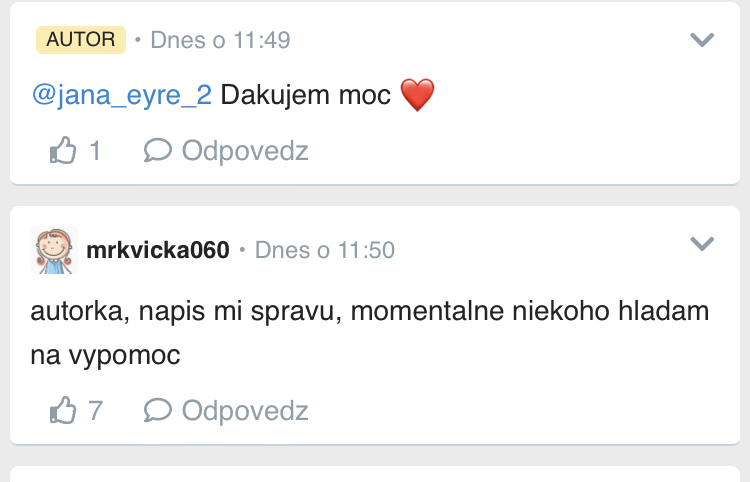Click the red heart emoji

pos(418,96)
